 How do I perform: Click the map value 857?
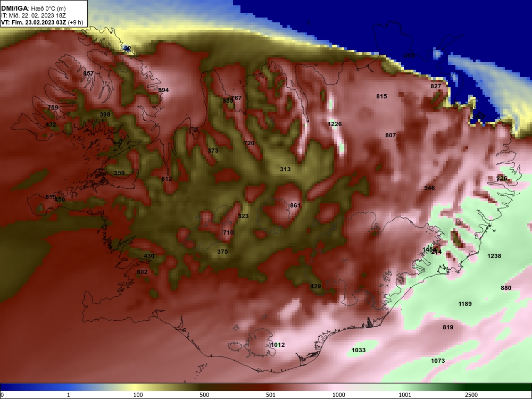[x=88, y=73]
